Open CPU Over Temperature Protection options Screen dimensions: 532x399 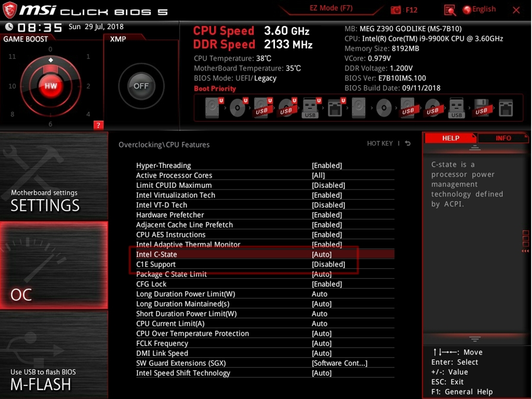(265, 333)
